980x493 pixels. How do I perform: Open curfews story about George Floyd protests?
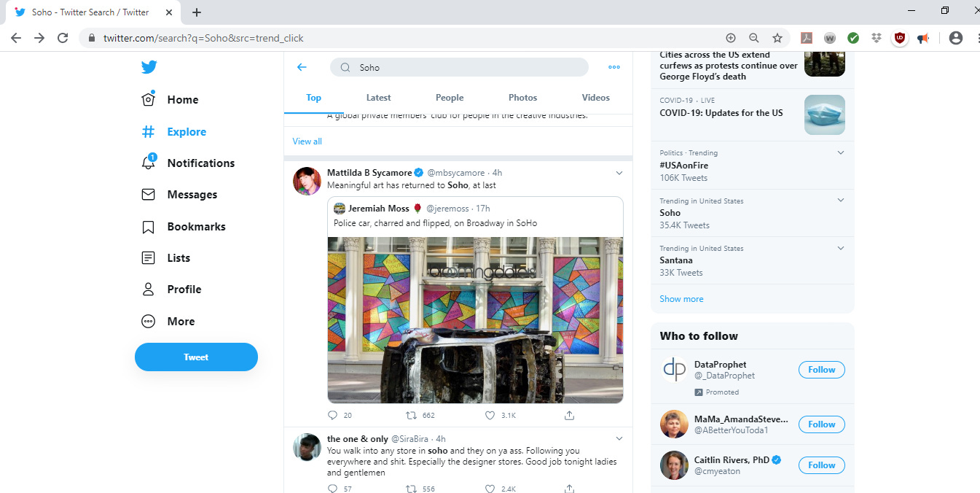point(729,66)
